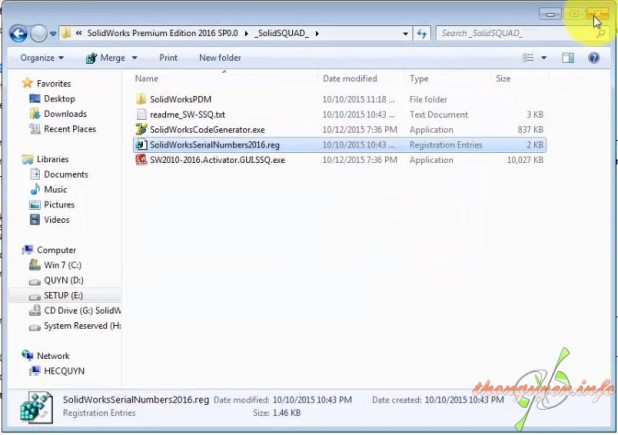Open Recent Places in navigation pane
Viewport: 618px width, 435px height.
[70, 129]
